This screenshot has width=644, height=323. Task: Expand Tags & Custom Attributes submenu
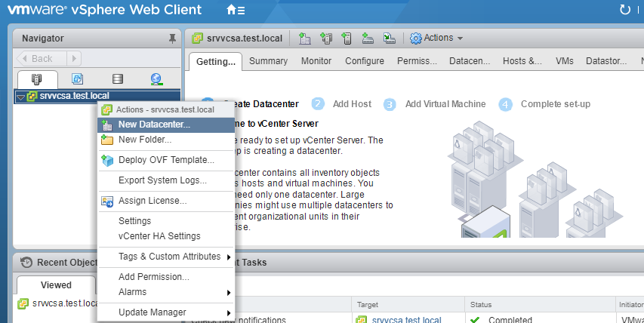[166, 257]
